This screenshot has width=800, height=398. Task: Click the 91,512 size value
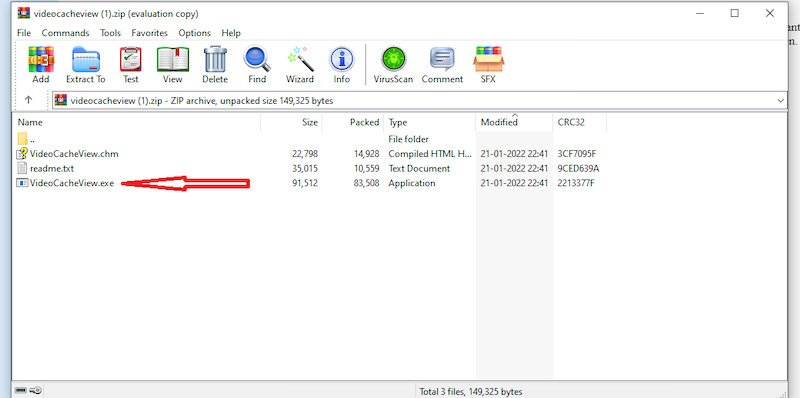click(305, 183)
